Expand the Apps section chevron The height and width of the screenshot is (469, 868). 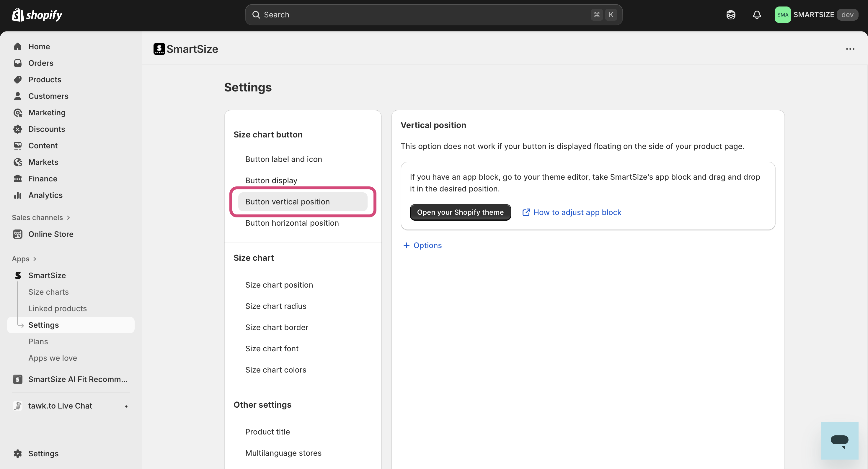[x=35, y=259]
